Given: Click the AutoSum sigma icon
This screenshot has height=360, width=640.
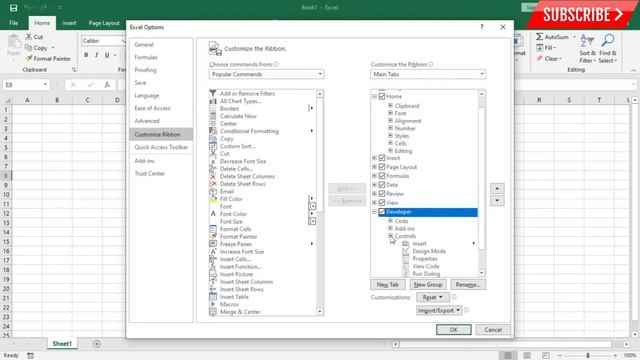Looking at the screenshot, I should 540,37.
